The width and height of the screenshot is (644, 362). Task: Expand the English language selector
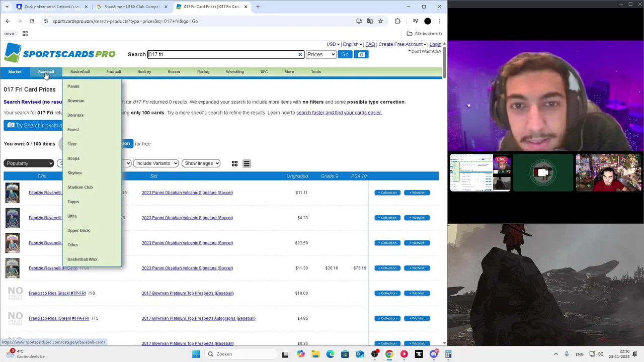(353, 44)
